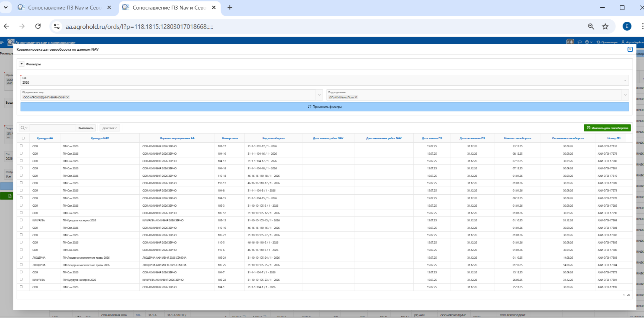The image size is (644, 318).
Task: Open the browser zoom magnifier icon
Action: point(591,26)
